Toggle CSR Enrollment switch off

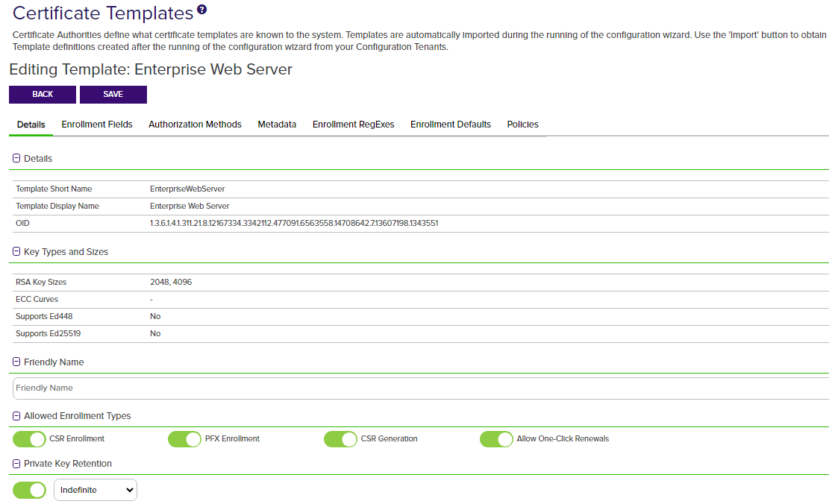click(30, 439)
